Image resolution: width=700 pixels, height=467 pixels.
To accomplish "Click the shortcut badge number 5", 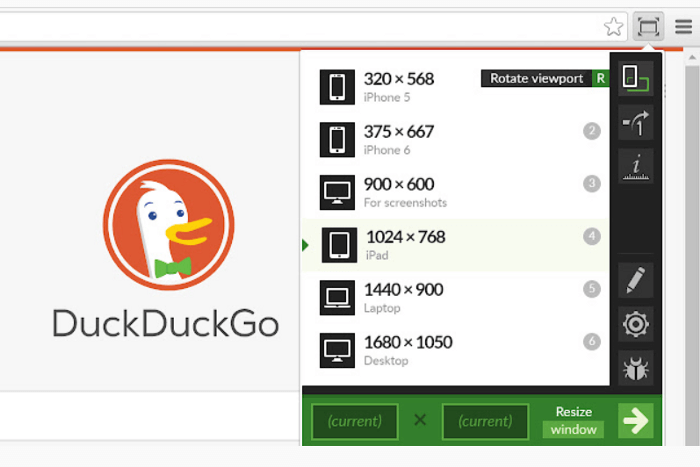I will point(592,289).
